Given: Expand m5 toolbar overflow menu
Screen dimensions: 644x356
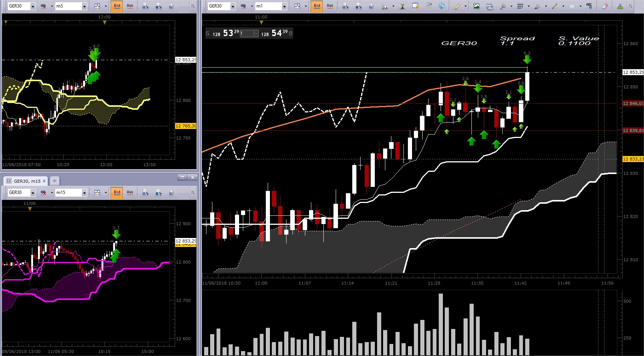Looking at the screenshot, I should point(193,6).
